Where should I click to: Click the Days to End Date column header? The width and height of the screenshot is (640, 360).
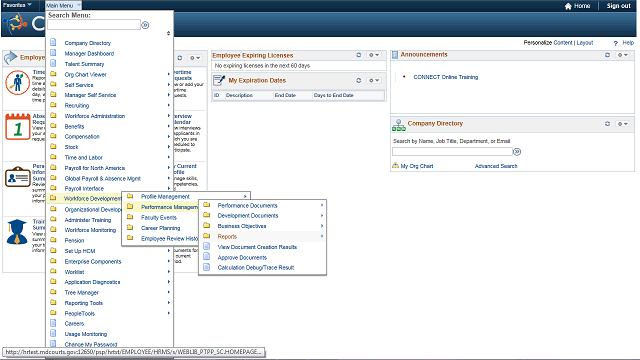click(333, 95)
